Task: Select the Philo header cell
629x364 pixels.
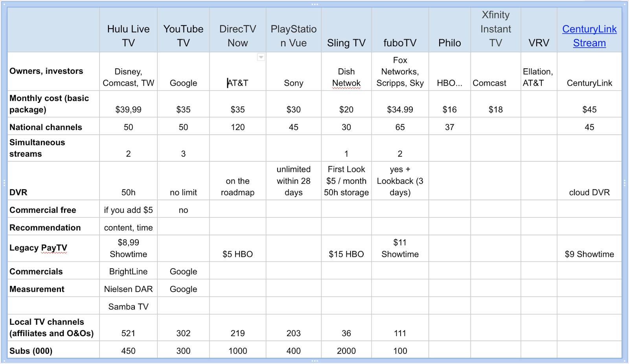Action: pos(450,30)
